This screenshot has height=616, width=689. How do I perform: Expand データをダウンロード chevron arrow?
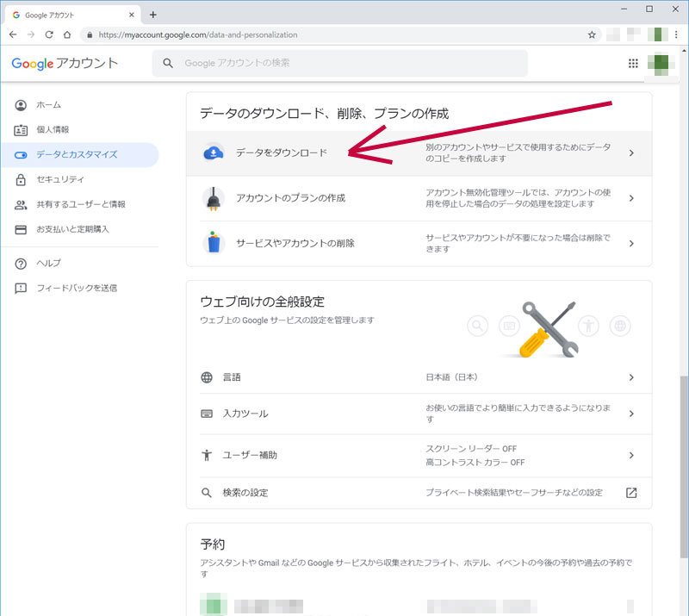(630, 153)
